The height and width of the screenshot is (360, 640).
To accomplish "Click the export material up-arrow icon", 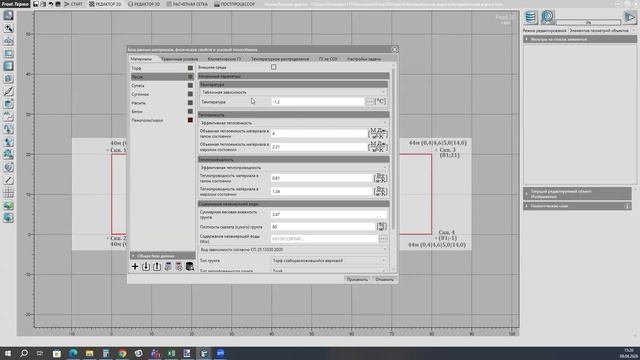I will (x=157, y=267).
